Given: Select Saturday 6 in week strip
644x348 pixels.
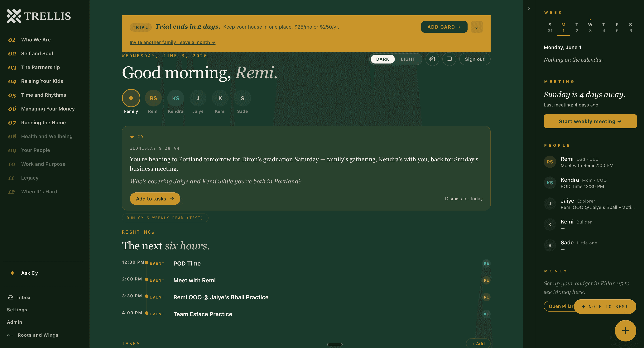Looking at the screenshot, I should [x=631, y=27].
